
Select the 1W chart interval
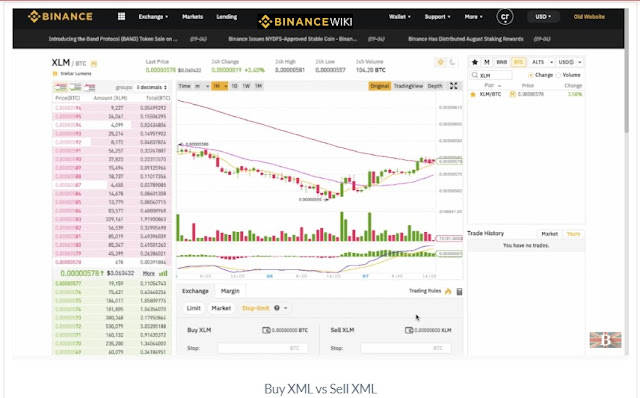(x=246, y=86)
